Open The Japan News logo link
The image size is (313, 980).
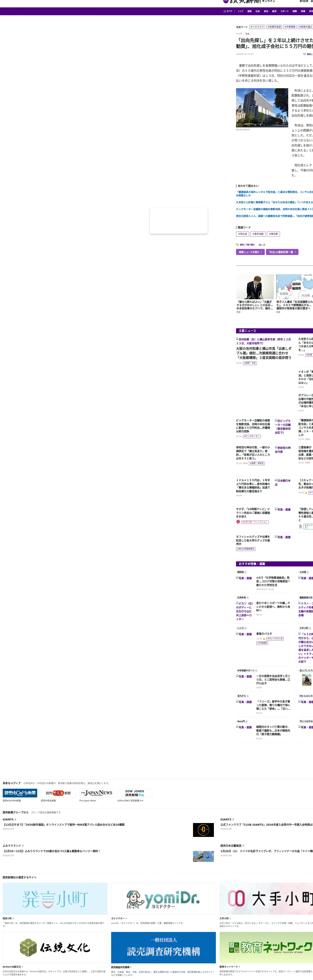tap(96, 793)
